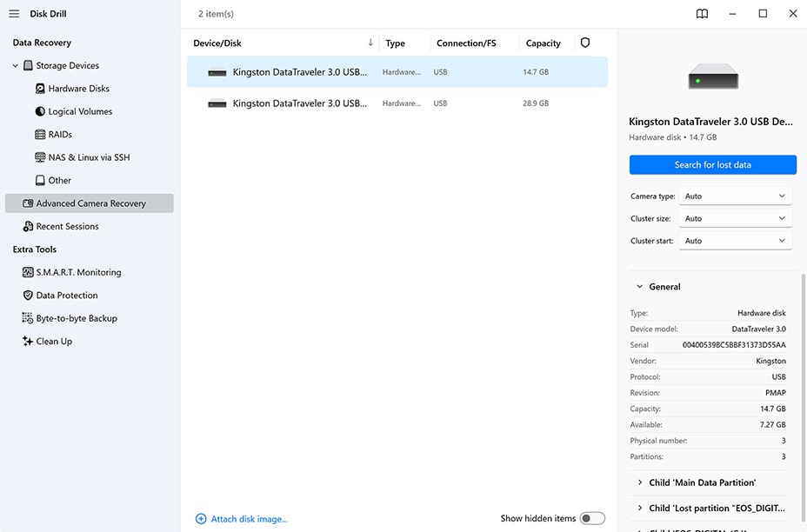The image size is (807, 532).
Task: Open the Cluster size dropdown
Action: coord(735,219)
